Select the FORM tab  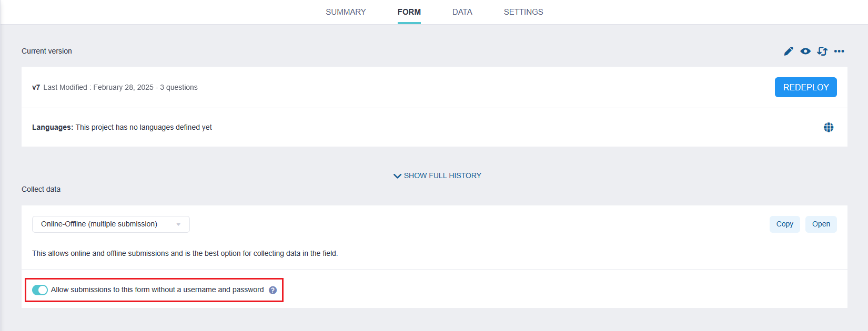coord(409,12)
